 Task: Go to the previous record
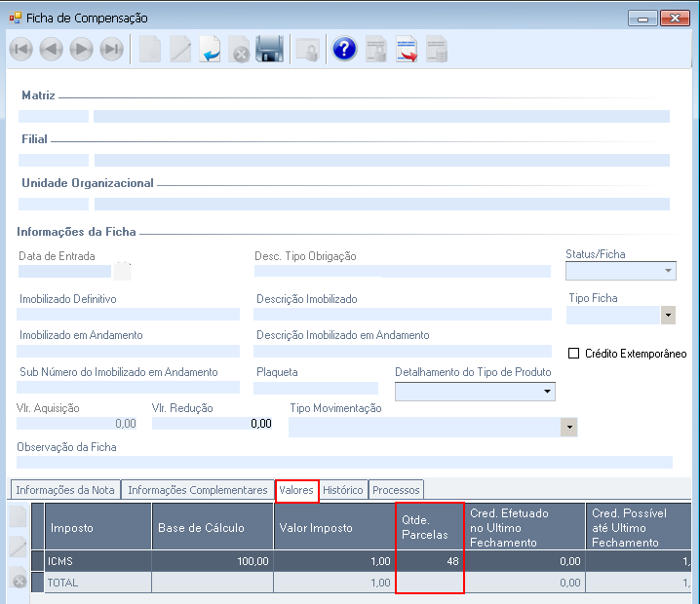coord(51,50)
